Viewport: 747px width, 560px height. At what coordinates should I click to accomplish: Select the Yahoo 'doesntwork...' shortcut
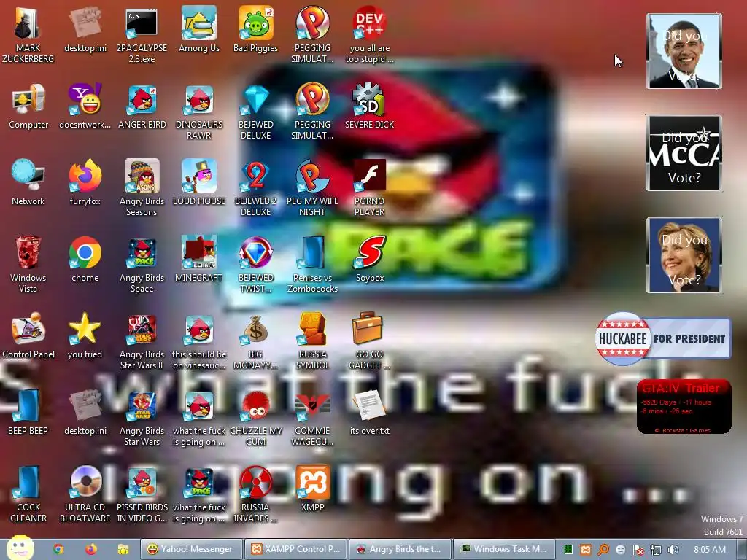(85, 106)
